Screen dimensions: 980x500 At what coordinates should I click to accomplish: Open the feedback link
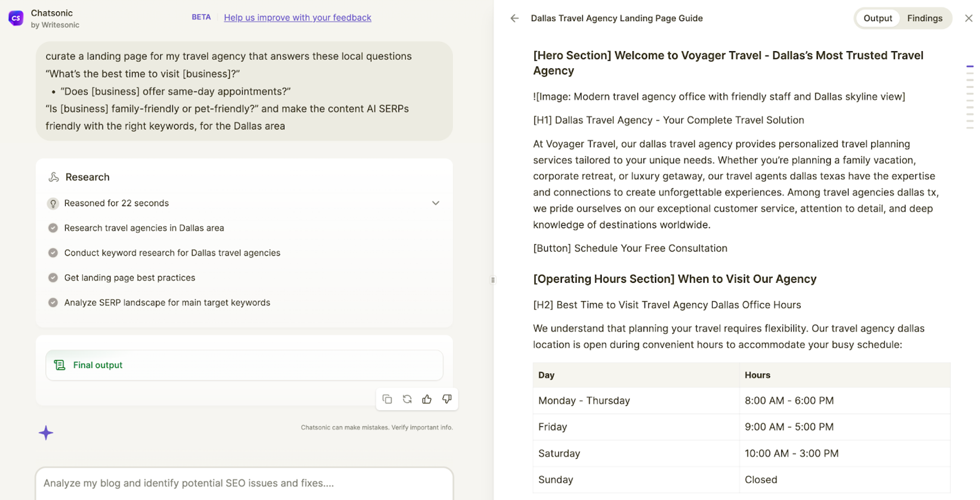pyautogui.click(x=298, y=17)
